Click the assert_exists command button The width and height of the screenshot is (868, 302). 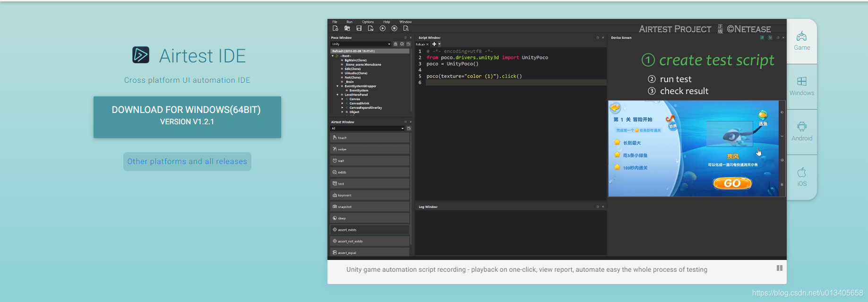pyautogui.click(x=370, y=230)
